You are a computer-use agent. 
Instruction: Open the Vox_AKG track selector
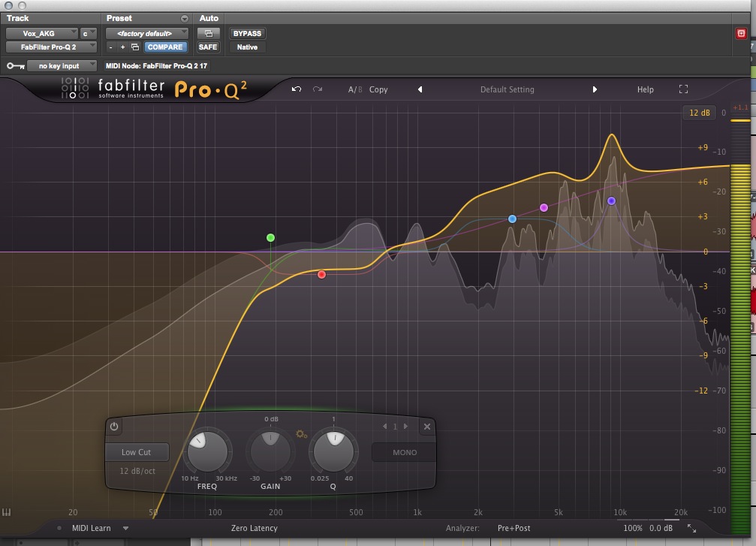[x=41, y=33]
